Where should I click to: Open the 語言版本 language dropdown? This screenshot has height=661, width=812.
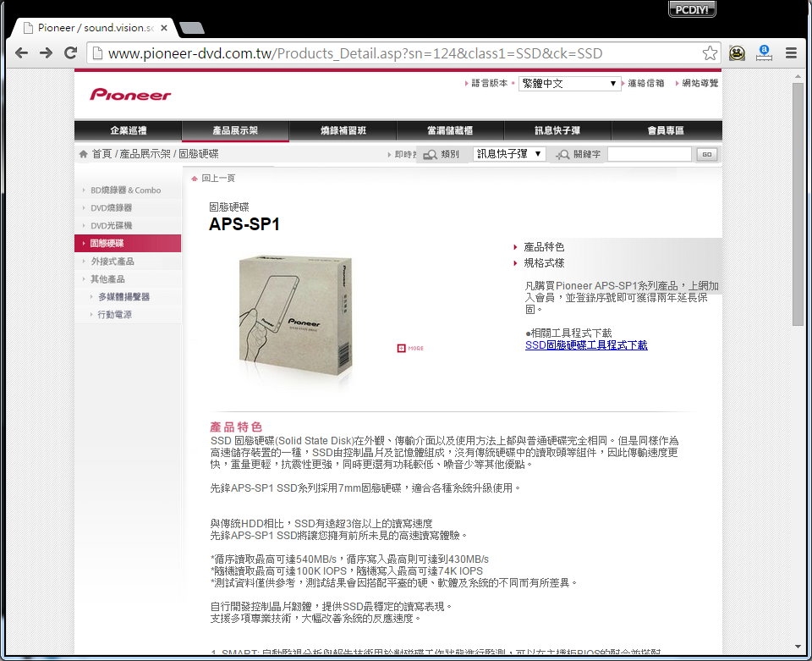569,84
